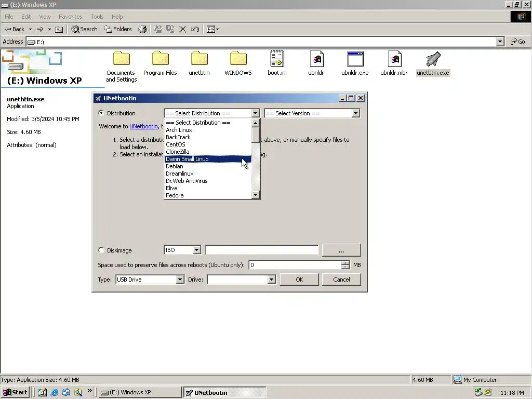Select the Diskimage radio button
This screenshot has height=399, width=532.
pyautogui.click(x=101, y=250)
